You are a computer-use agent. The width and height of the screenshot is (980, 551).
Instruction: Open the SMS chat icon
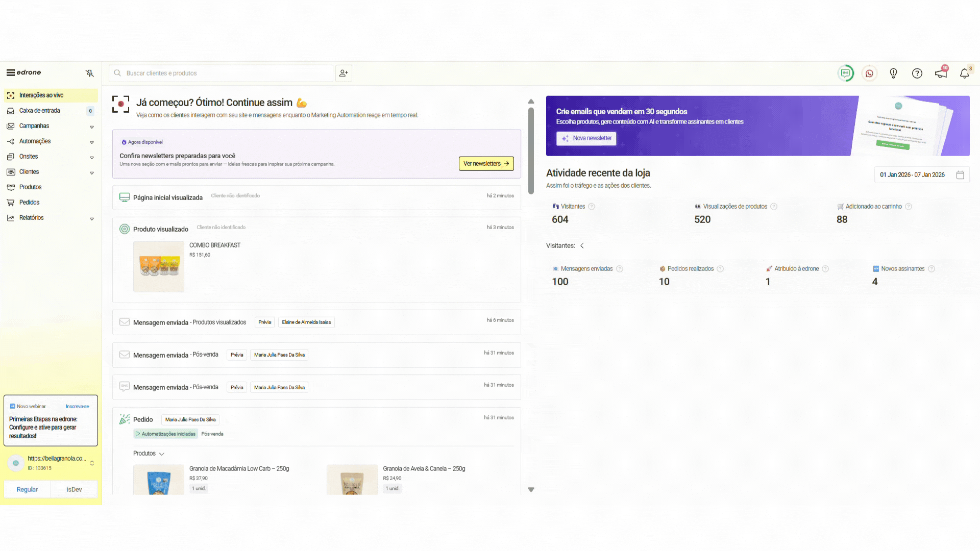[846, 73]
